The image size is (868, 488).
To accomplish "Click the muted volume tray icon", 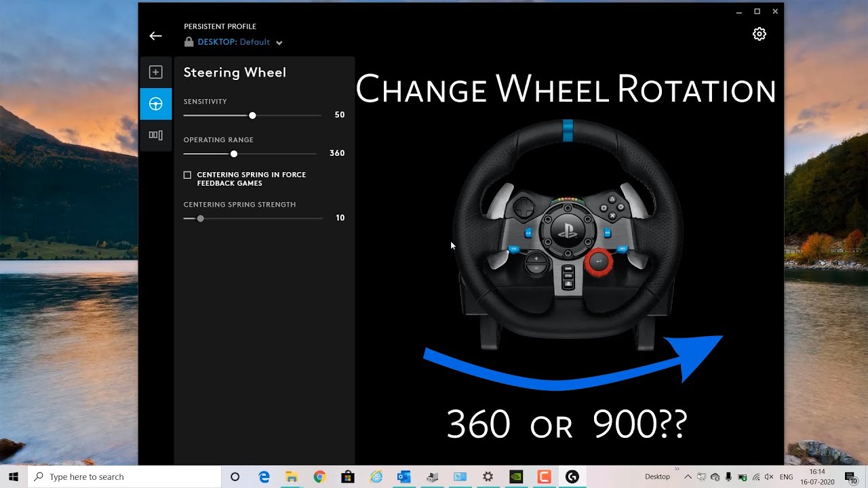I will click(769, 477).
